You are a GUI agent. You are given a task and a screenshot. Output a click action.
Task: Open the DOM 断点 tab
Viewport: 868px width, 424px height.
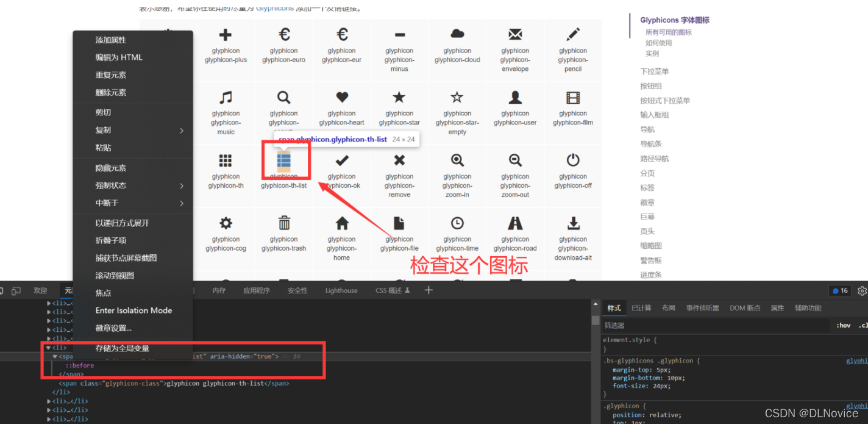[745, 308]
